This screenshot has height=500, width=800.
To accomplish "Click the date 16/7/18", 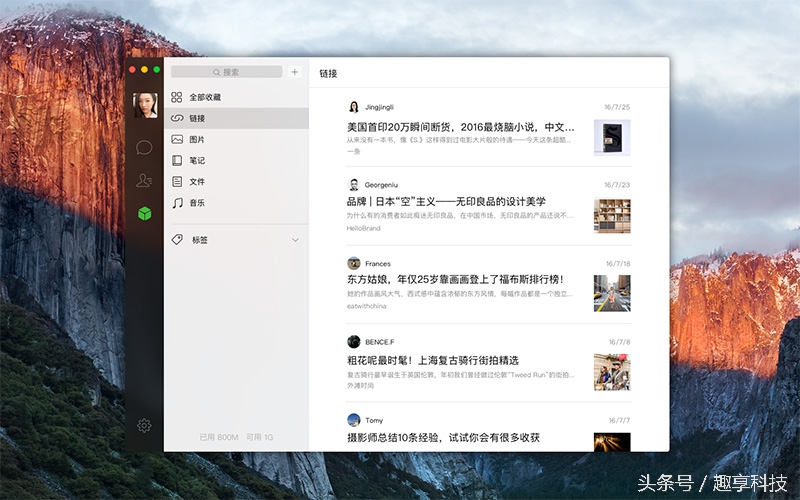I will [x=618, y=264].
